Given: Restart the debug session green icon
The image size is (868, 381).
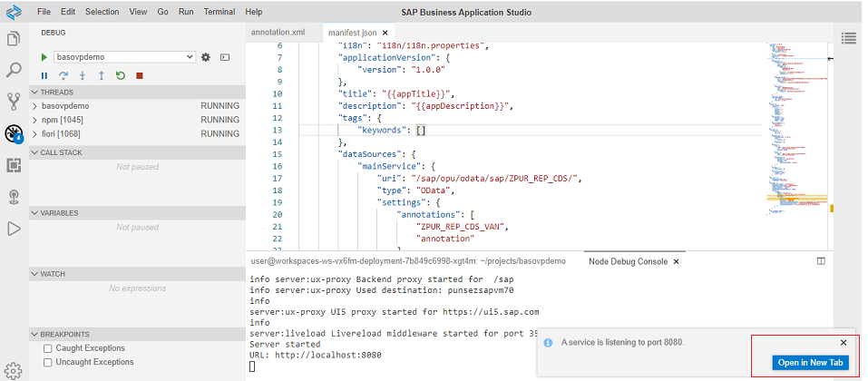Looking at the screenshot, I should 120,76.
